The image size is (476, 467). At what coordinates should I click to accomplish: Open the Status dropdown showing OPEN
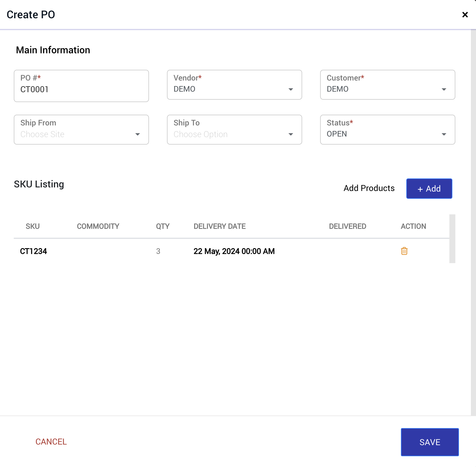(x=388, y=130)
